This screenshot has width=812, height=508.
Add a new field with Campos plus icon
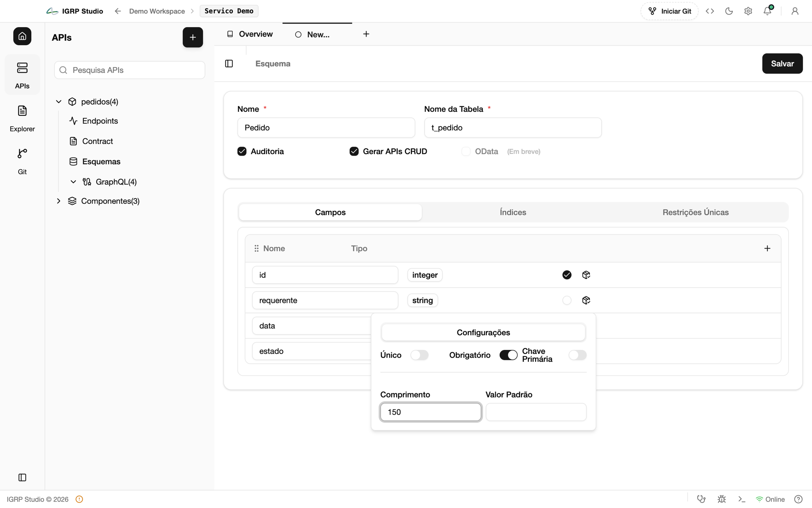767,248
